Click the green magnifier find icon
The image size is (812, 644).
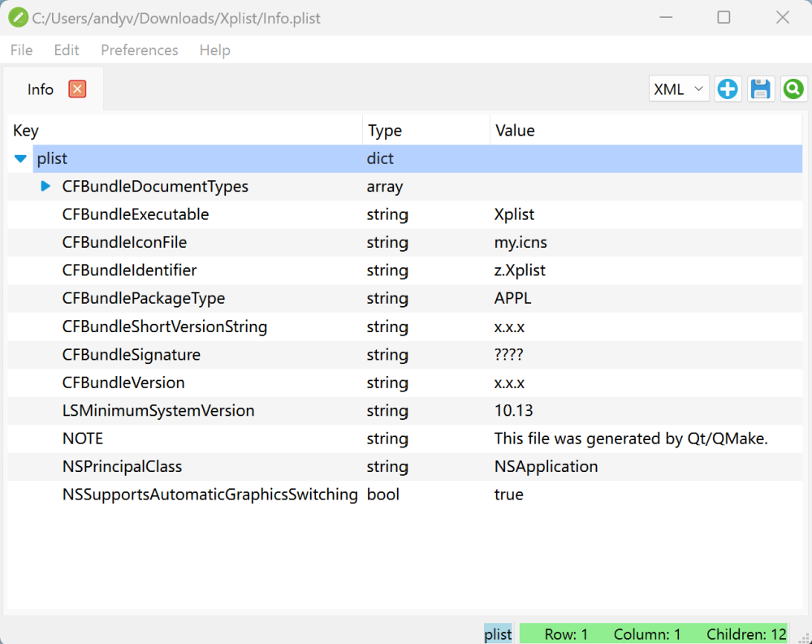pos(793,89)
